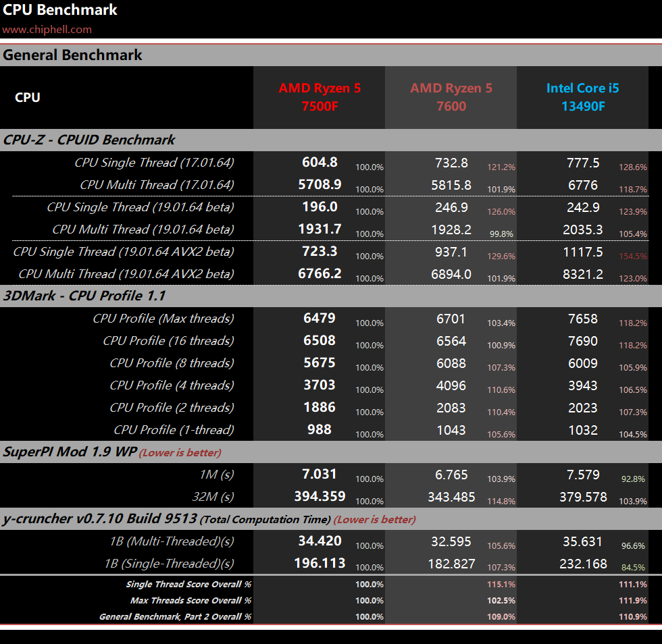Screen dimensions: 662x644
Task: Select the 1043 score value
Action: [x=451, y=431]
